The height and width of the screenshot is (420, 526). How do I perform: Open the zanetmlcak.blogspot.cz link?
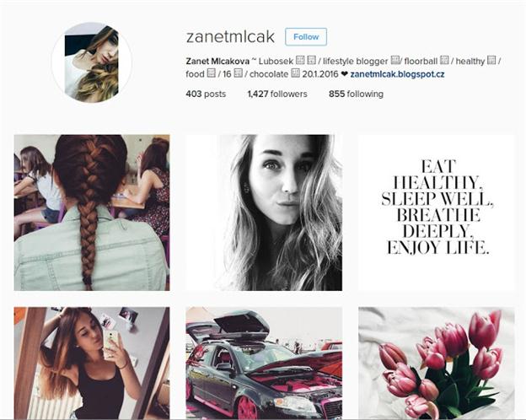397,74
